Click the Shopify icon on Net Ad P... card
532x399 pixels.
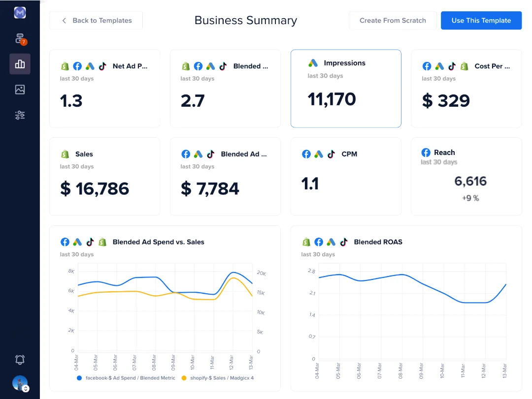[65, 66]
